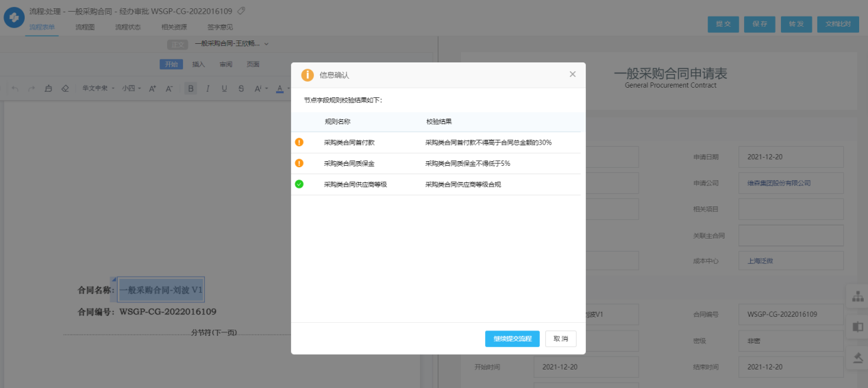The width and height of the screenshot is (868, 388).
Task: Open the 流程表单 tab
Action: click(x=42, y=27)
